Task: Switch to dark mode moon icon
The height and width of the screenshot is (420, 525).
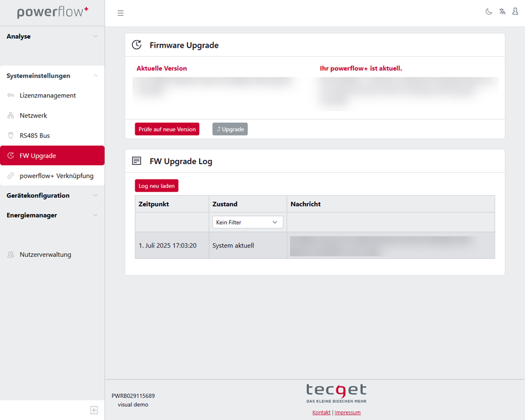Action: point(489,12)
